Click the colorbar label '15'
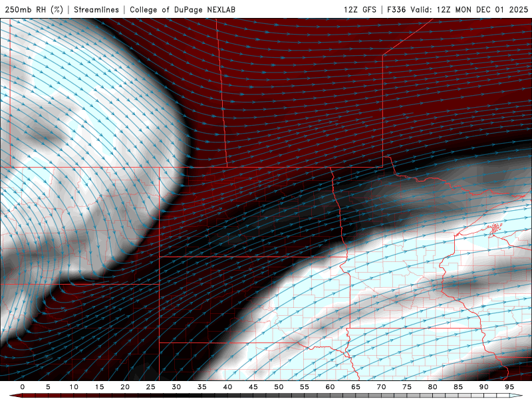532x399 pixels. (99, 387)
